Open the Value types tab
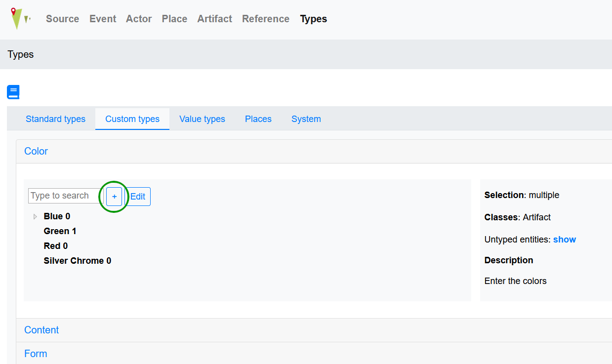Screen dimensions: 612x364 click(x=202, y=119)
